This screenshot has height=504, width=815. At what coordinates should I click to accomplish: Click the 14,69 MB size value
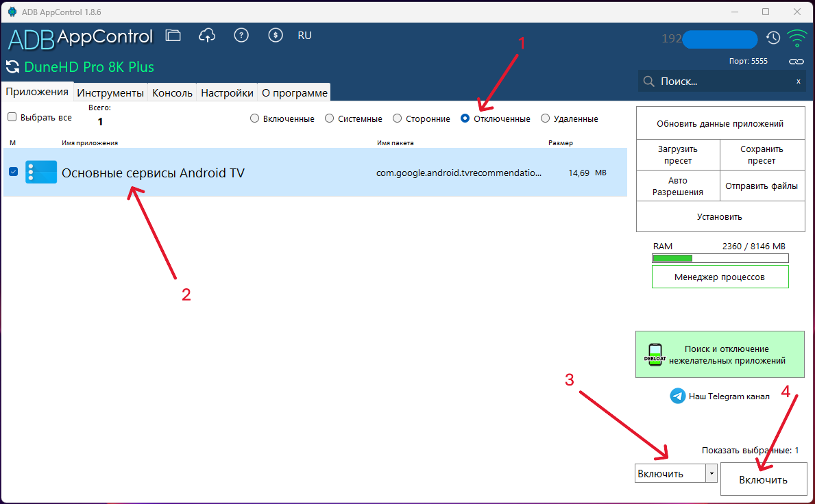tap(587, 173)
